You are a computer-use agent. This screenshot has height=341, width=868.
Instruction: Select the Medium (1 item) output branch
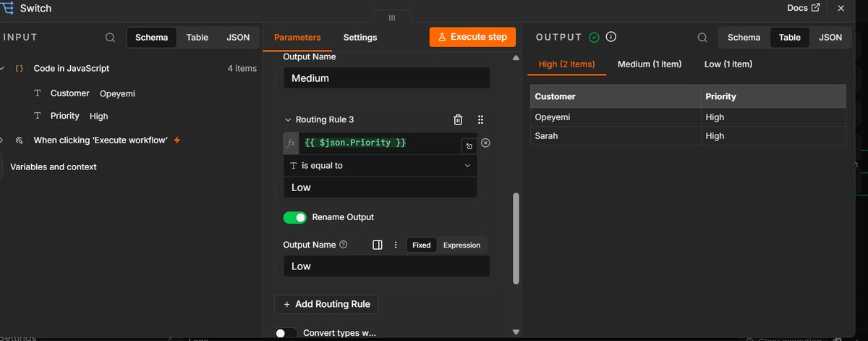tap(650, 64)
